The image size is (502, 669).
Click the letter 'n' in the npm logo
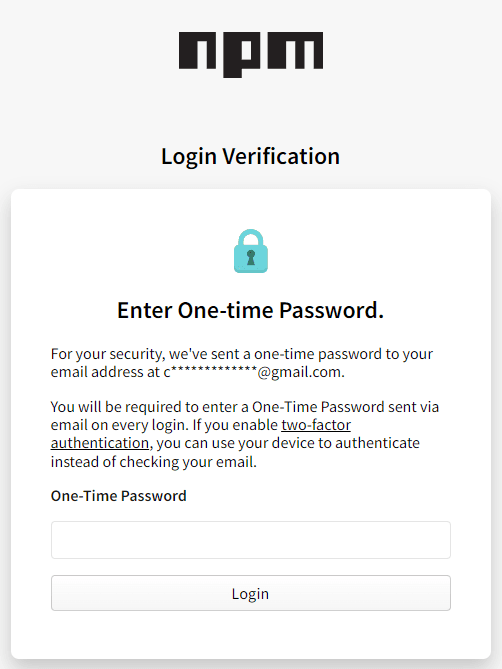[x=197, y=50]
